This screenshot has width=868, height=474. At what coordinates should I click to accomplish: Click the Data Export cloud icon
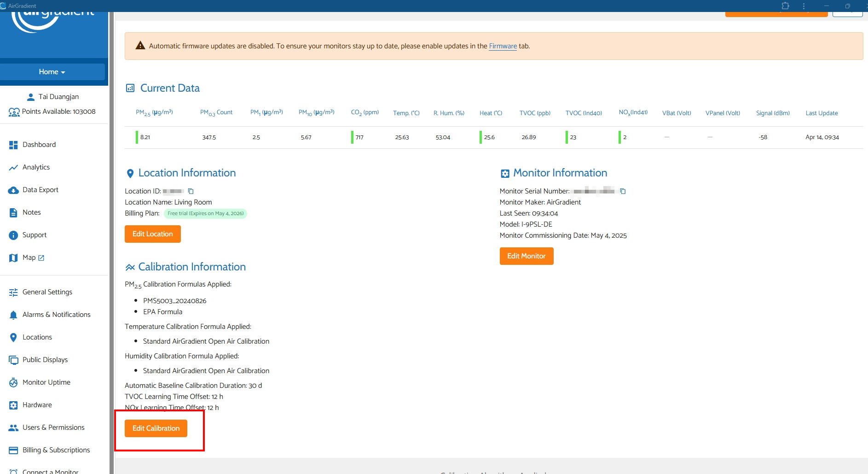(x=13, y=190)
